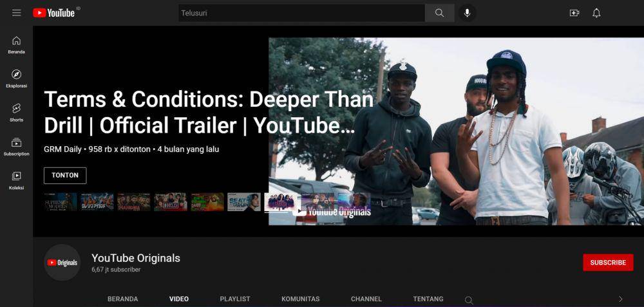Click the '6,67 jt subscriber' count text
The image size is (644, 307).
click(116, 270)
